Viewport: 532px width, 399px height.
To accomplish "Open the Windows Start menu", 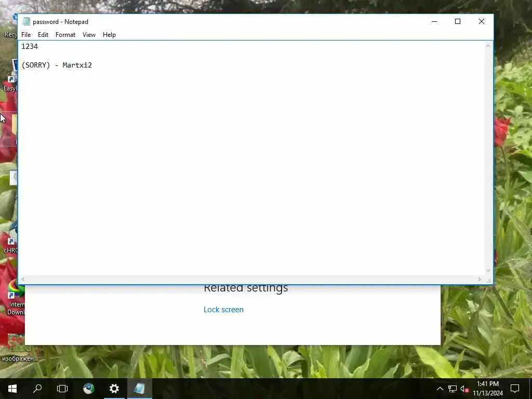I will 12,389.
